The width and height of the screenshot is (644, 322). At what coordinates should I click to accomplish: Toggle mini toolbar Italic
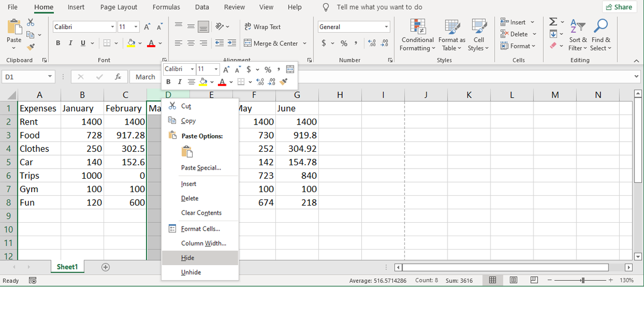(179, 82)
